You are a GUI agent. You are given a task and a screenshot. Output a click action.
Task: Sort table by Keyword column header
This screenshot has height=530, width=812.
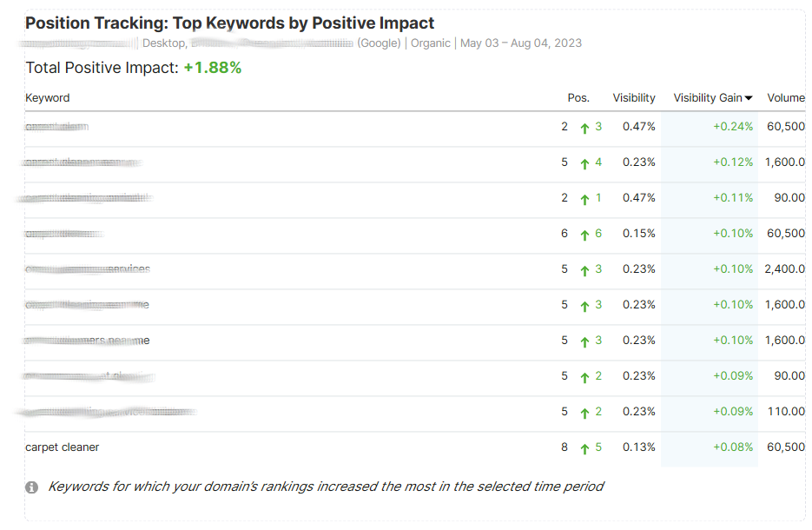pyautogui.click(x=48, y=98)
